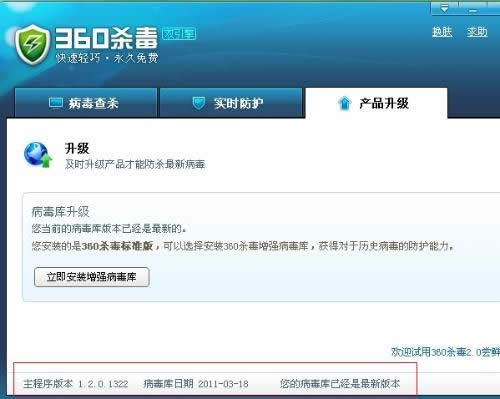
Task: Minimize the 360杀毒 window
Action: click(473, 9)
